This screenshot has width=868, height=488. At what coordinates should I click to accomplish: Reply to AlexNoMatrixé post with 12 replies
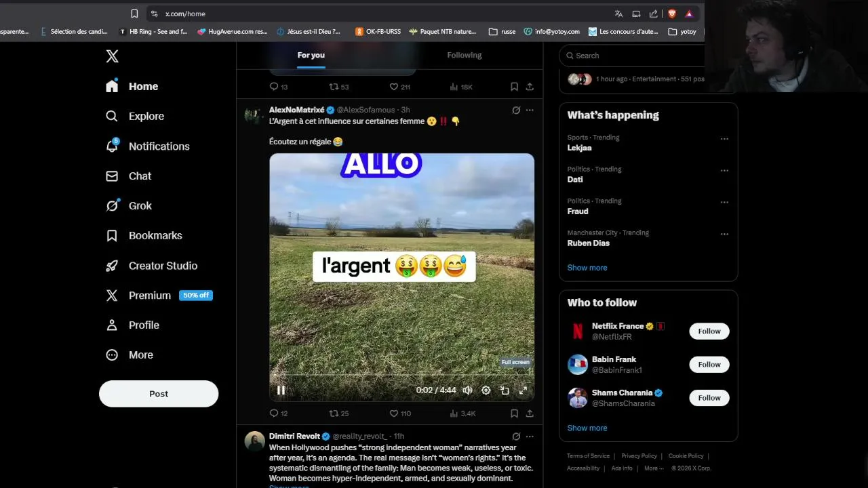pos(279,413)
